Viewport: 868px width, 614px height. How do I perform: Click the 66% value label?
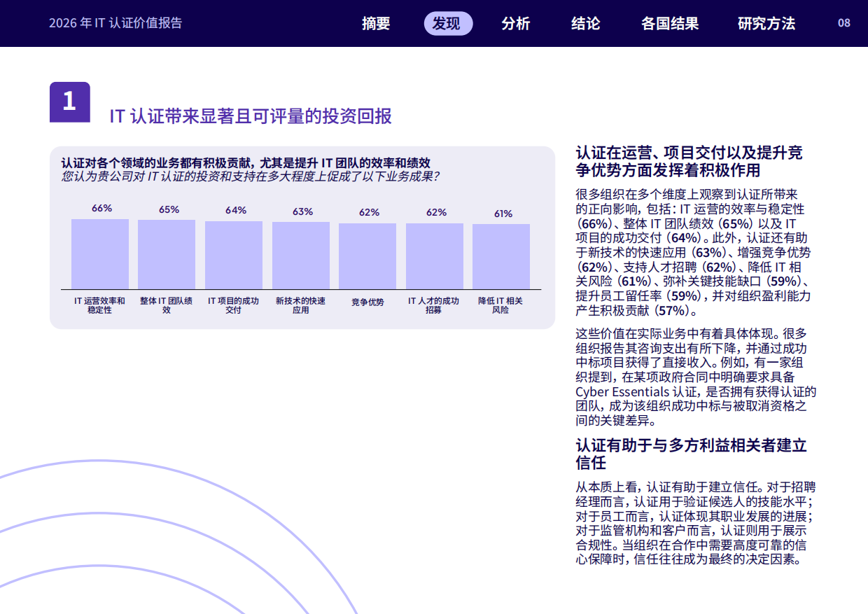[102, 208]
